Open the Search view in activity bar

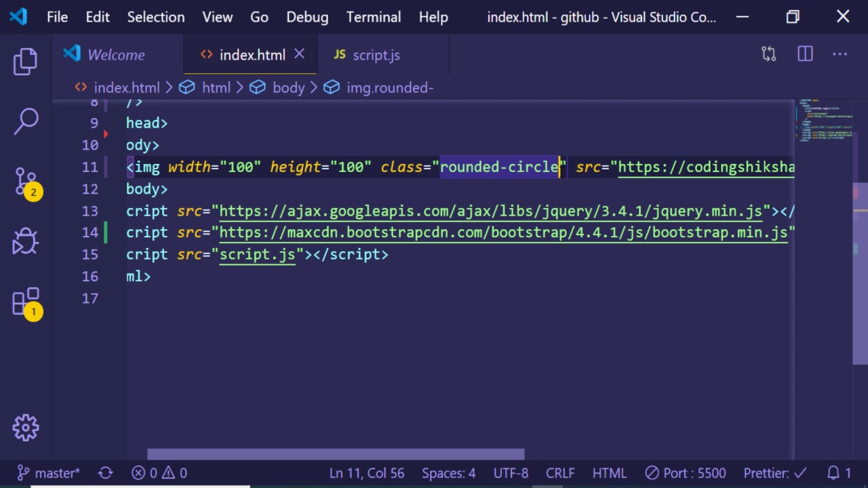[26, 122]
